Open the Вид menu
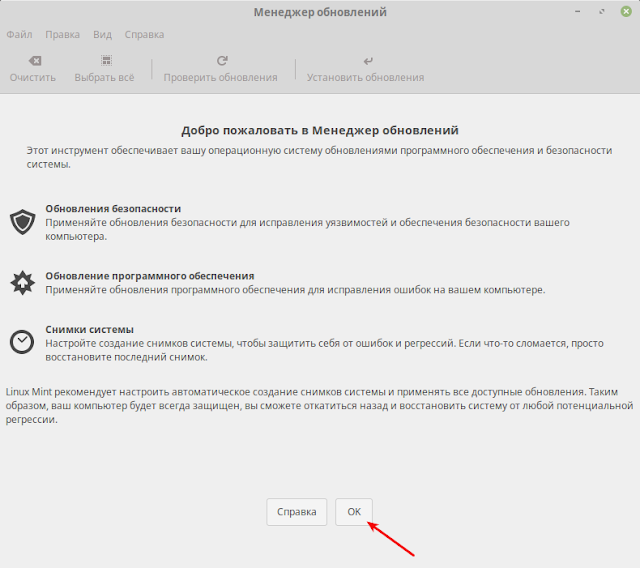The image size is (640, 568). (x=102, y=35)
